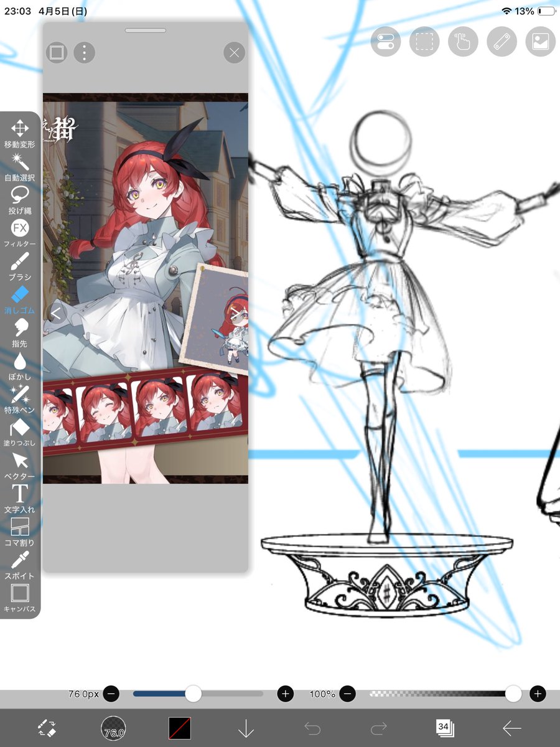Undo the last stroke

point(312,728)
